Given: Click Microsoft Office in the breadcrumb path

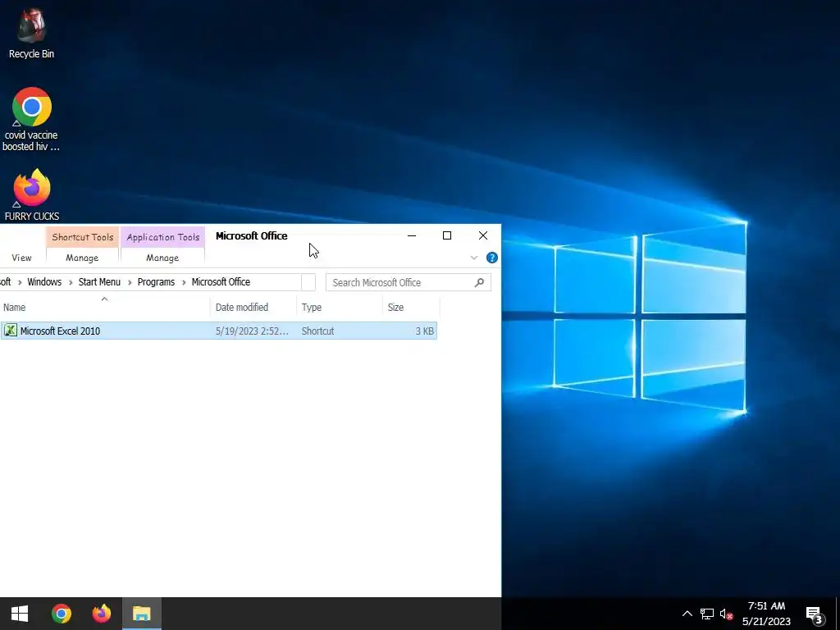Looking at the screenshot, I should [x=221, y=282].
